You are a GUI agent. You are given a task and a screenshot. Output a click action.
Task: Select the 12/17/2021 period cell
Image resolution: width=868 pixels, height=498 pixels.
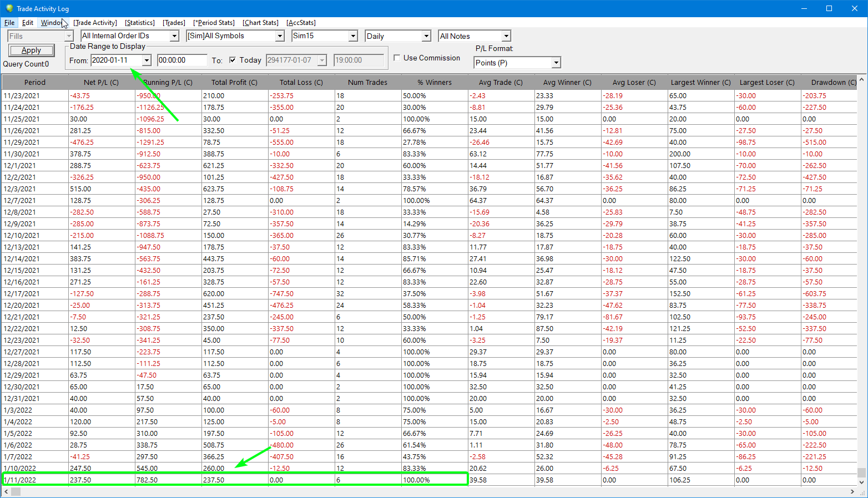[35, 294]
